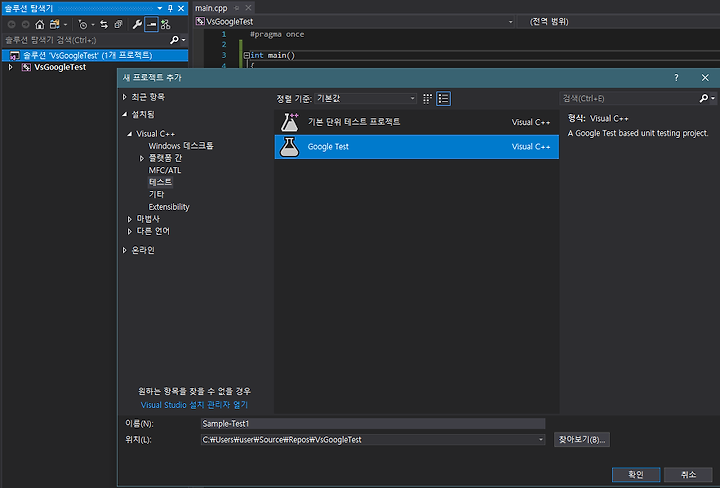This screenshot has height=488, width=720.
Task: Click the back arrow in Solution Explorer toolbar
Action: [11, 24]
